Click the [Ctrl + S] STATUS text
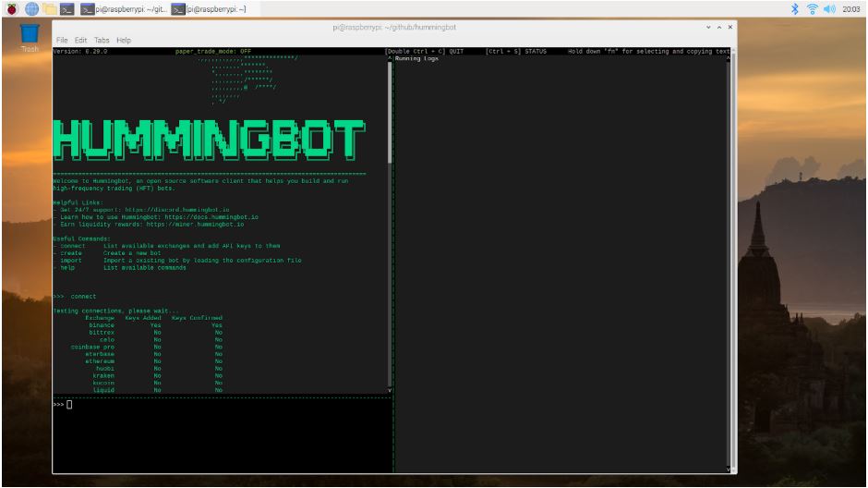This screenshot has height=488, width=868. tap(516, 51)
